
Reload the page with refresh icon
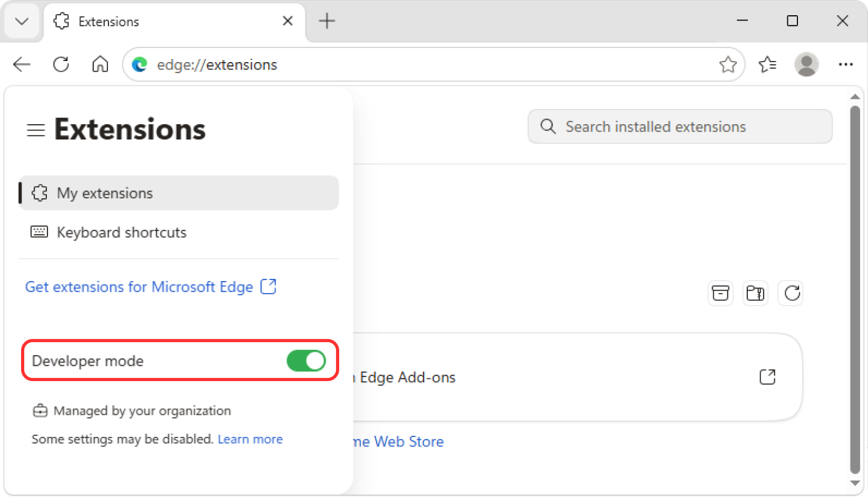coord(61,65)
